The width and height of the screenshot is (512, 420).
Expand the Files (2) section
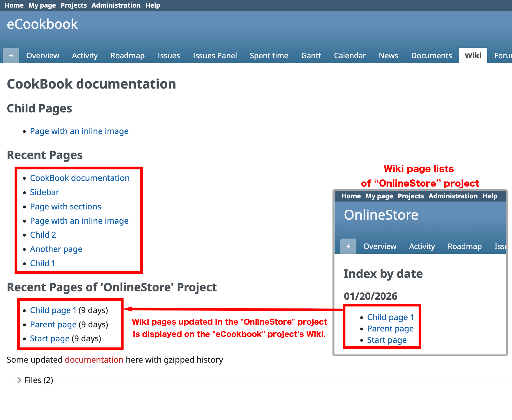tap(35, 380)
